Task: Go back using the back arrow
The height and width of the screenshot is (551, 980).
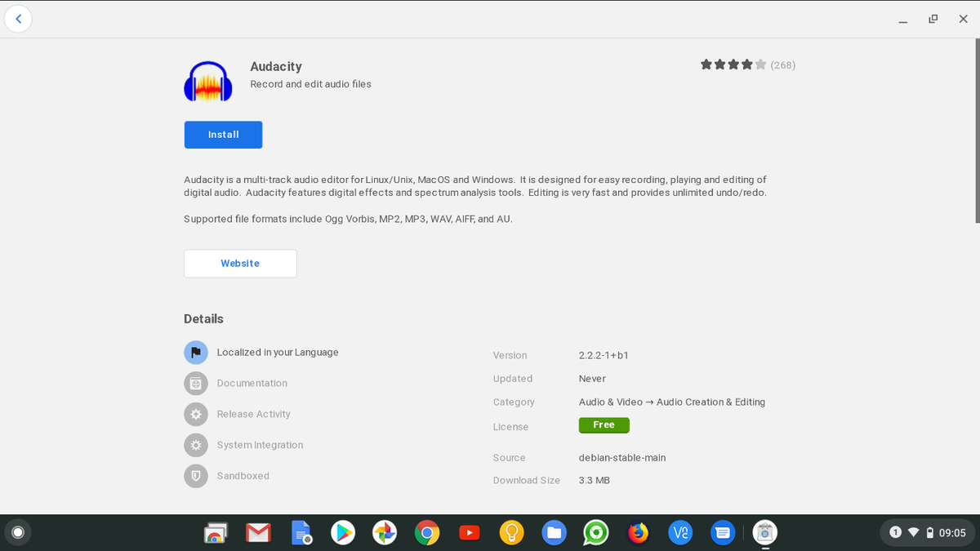Action: coord(18,18)
